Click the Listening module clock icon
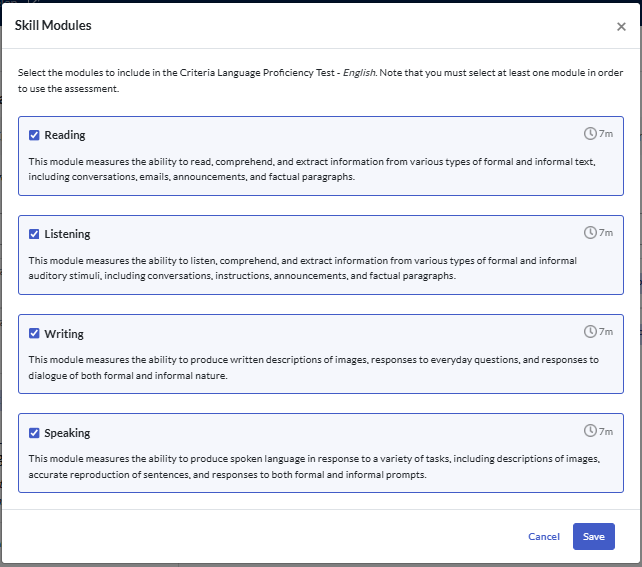The width and height of the screenshot is (642, 567). point(590,232)
